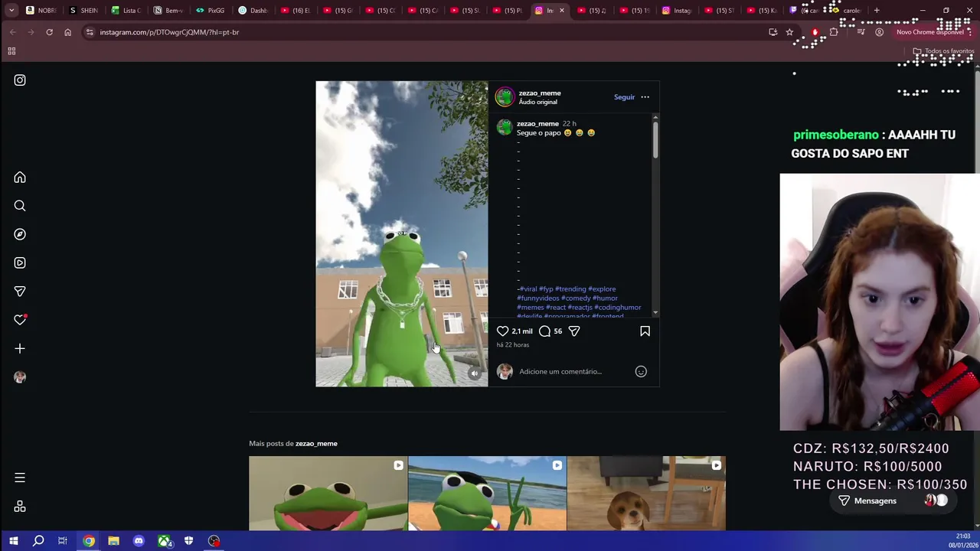
Task: Open Todos os favoritos folder
Action: (x=943, y=51)
